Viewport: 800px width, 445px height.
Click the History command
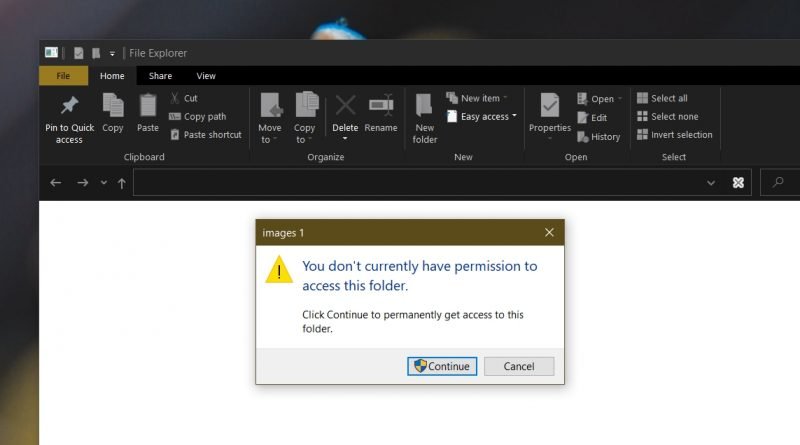[598, 137]
